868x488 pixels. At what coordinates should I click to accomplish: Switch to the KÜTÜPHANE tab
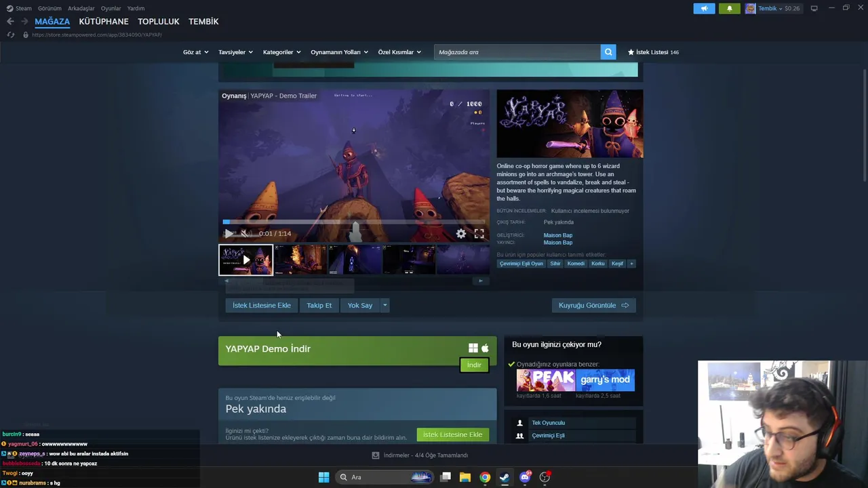coord(104,22)
